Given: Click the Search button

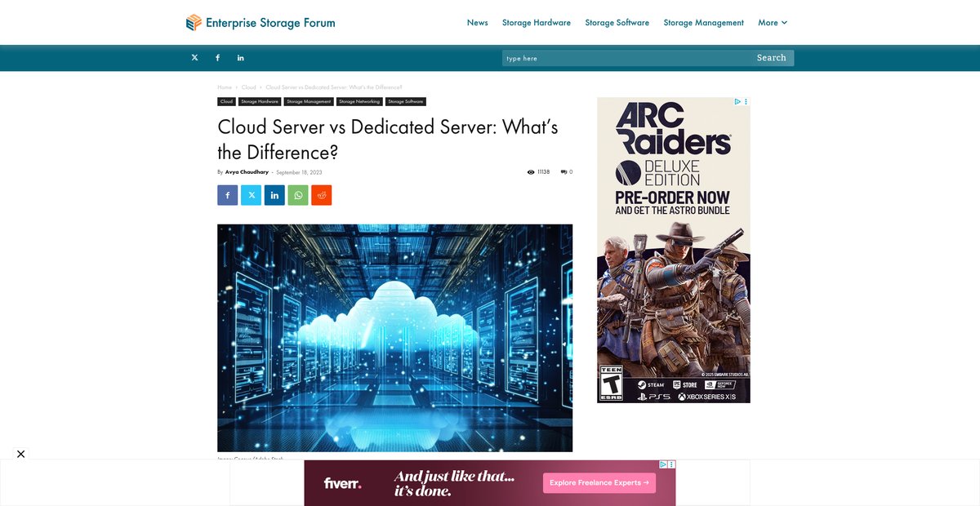Looking at the screenshot, I should coord(772,58).
